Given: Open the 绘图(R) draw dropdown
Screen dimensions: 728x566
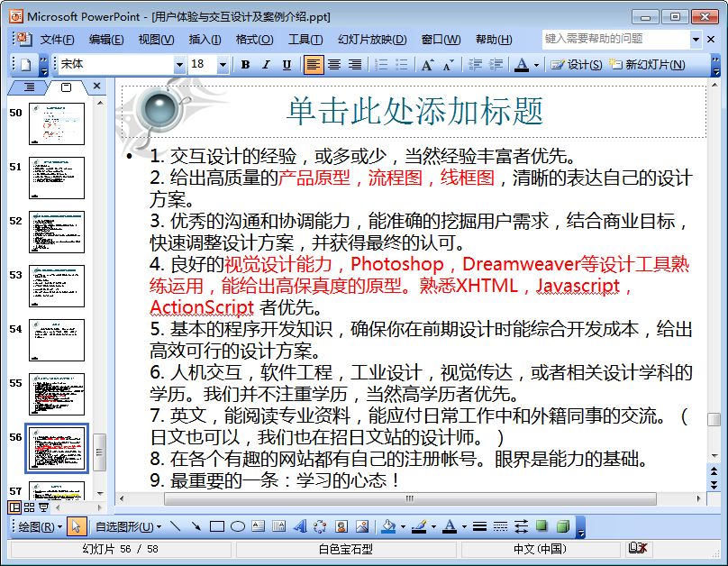Looking at the screenshot, I should coord(40,527).
